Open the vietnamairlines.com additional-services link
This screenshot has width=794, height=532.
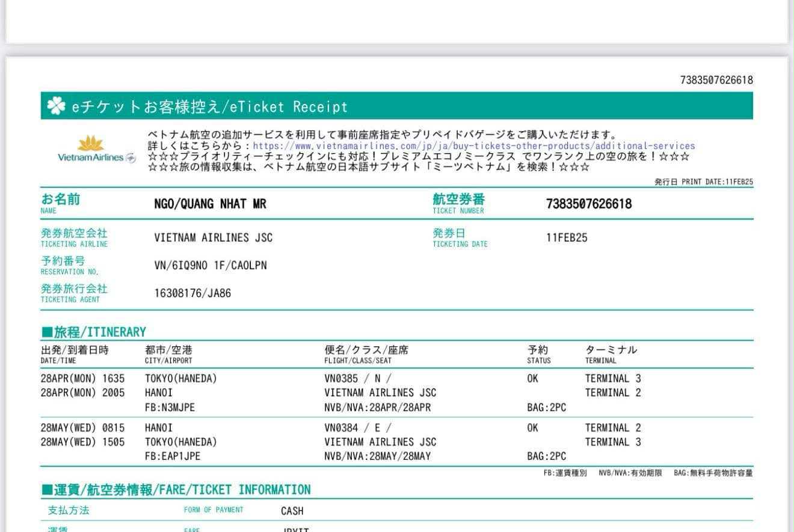473,146
